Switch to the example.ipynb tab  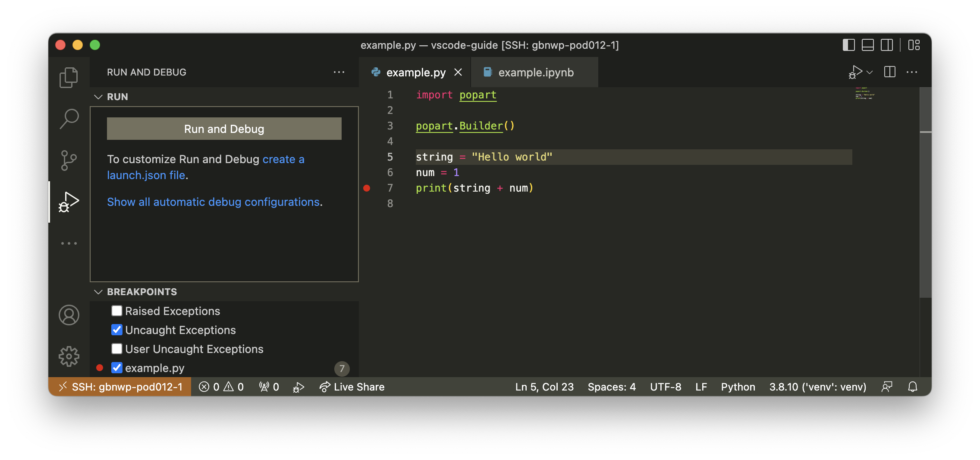[536, 72]
